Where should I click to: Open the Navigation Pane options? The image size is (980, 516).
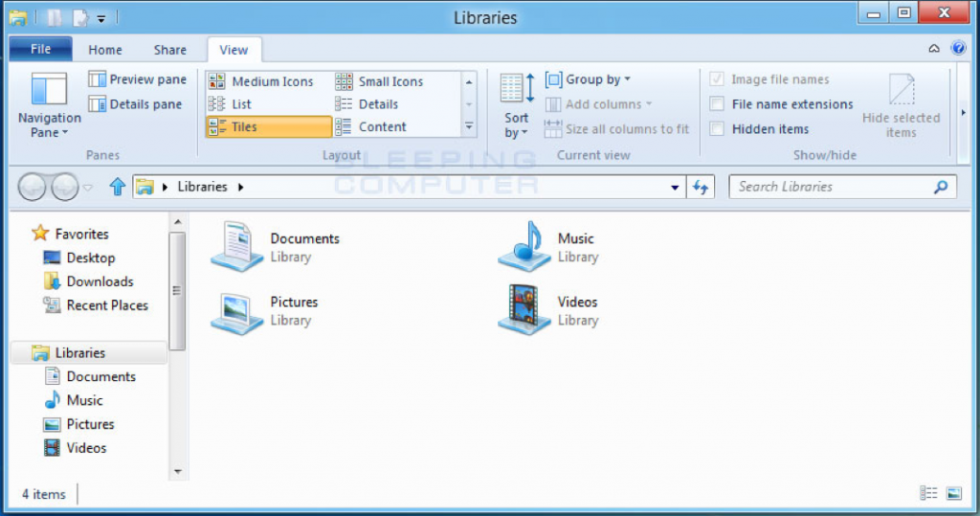[49, 105]
